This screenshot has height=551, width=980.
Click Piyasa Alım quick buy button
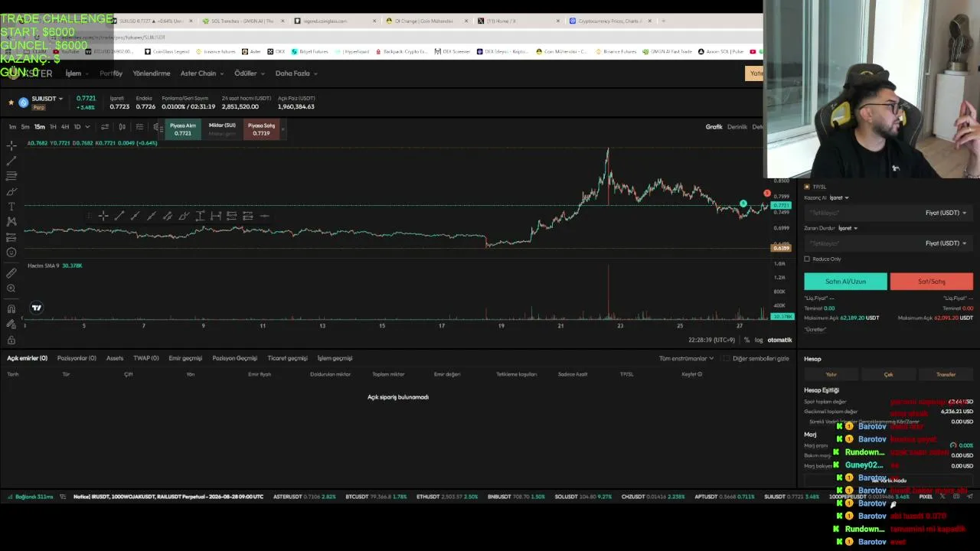(x=183, y=129)
